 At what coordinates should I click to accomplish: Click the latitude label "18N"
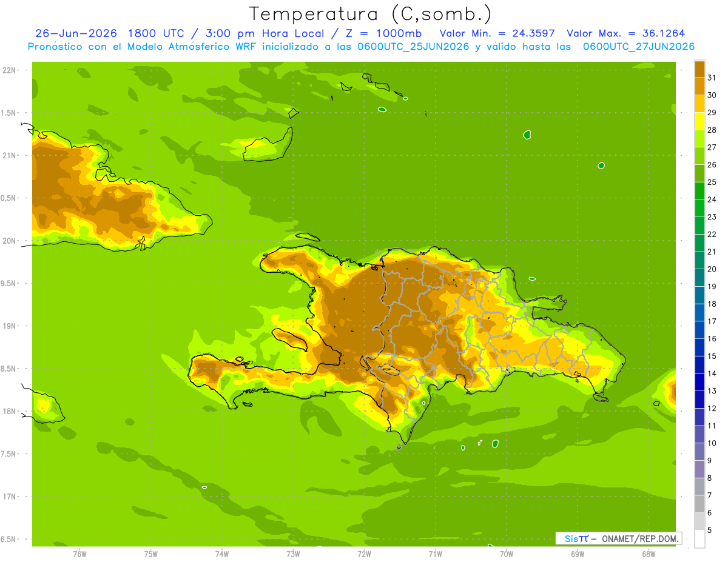pos(9,411)
